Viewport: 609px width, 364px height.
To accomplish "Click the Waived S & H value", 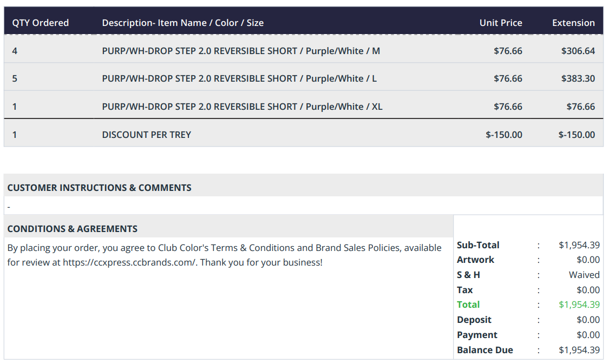I will click(584, 275).
